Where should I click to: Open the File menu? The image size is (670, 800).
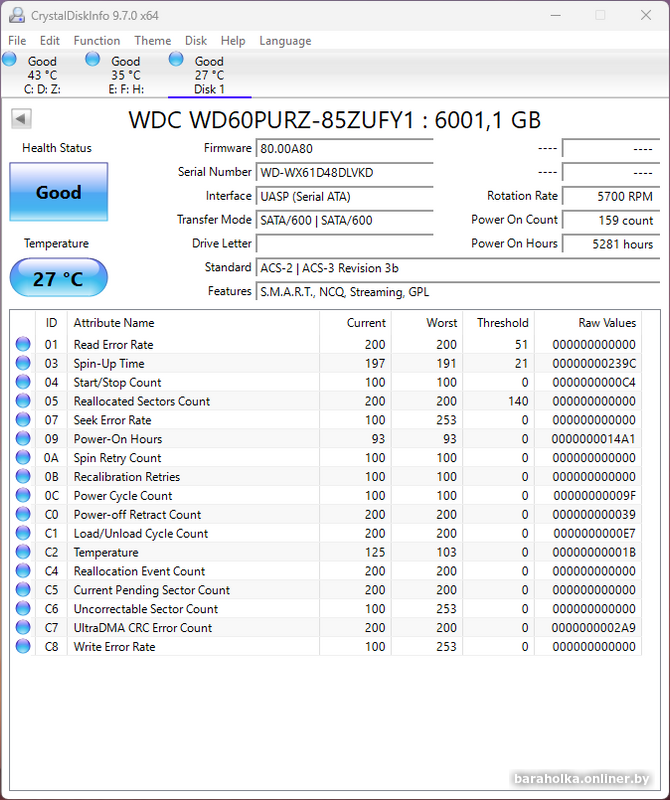[17, 41]
